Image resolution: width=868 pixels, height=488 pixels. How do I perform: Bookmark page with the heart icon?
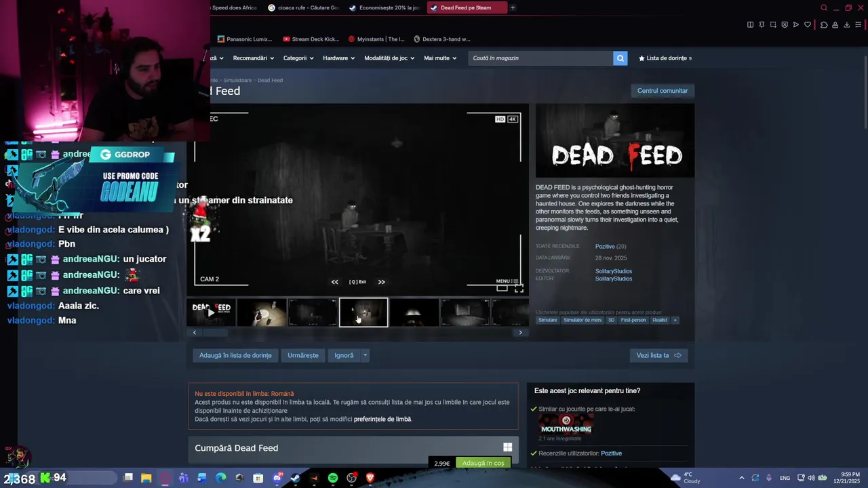point(808,25)
